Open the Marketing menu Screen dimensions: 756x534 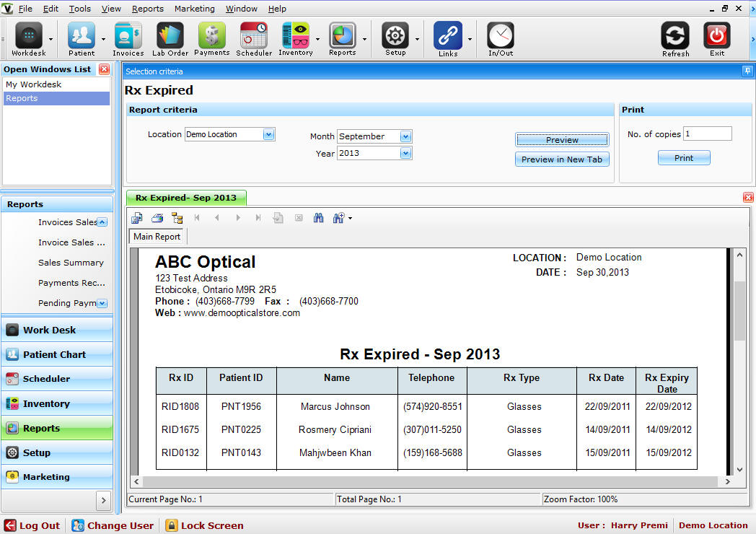point(195,9)
